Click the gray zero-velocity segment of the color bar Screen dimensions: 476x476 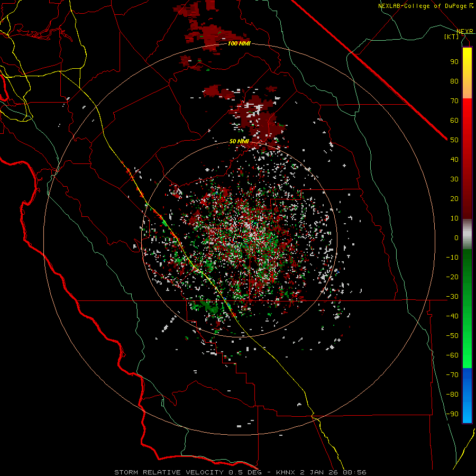point(467,234)
